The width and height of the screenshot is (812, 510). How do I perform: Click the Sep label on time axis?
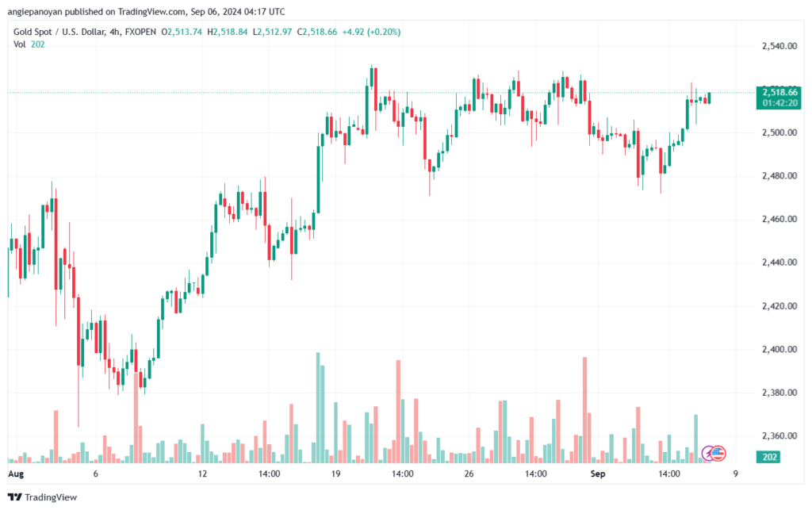[x=599, y=474]
